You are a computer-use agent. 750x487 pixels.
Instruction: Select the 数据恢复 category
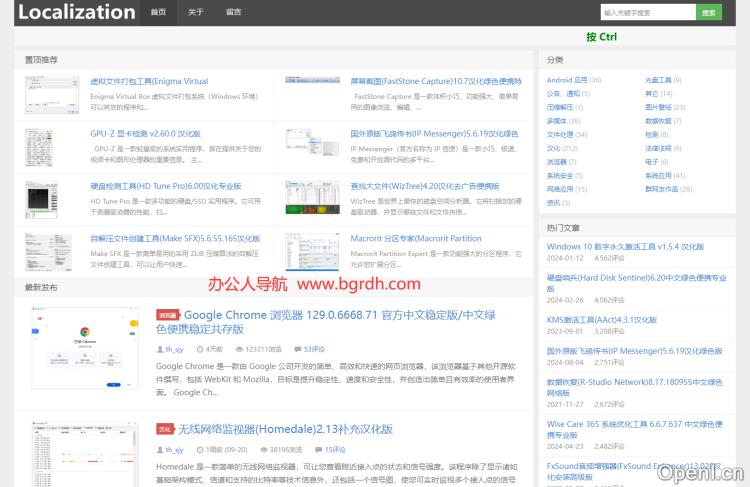pyautogui.click(x=658, y=121)
